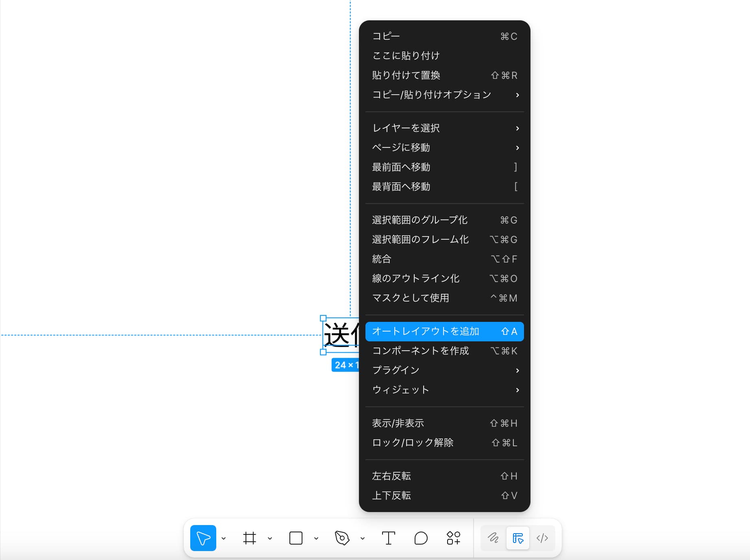Switch to Draw mode
The width and height of the screenshot is (750, 560).
coord(493,538)
